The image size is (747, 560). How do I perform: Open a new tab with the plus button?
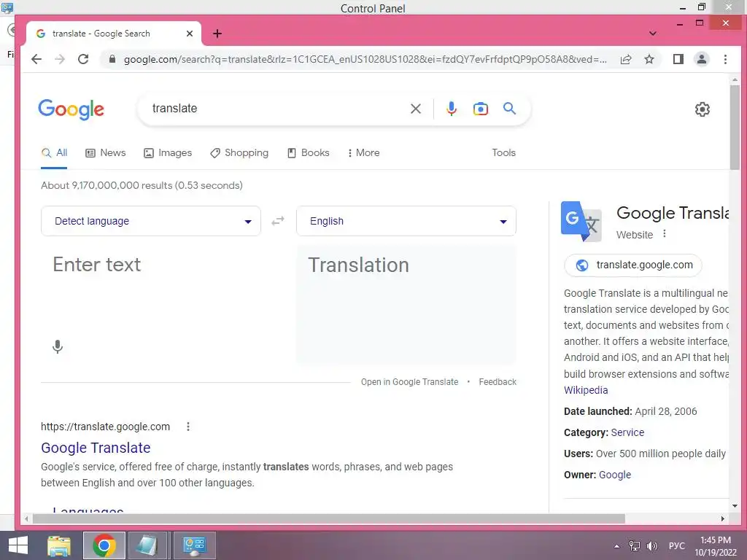(217, 34)
